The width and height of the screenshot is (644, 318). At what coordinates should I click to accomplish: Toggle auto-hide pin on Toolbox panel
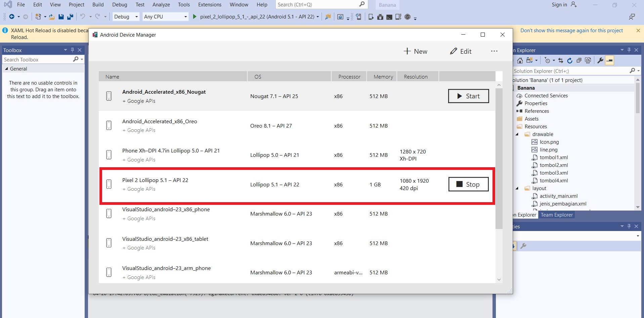coord(72,50)
